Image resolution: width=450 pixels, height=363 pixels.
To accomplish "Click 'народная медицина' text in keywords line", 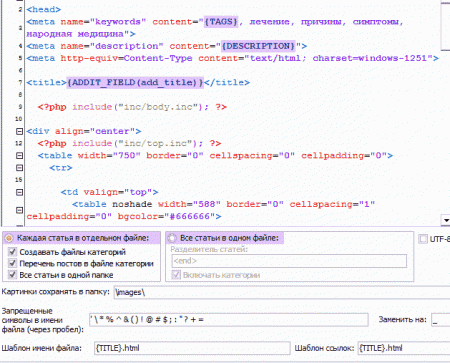I will coord(75,34).
